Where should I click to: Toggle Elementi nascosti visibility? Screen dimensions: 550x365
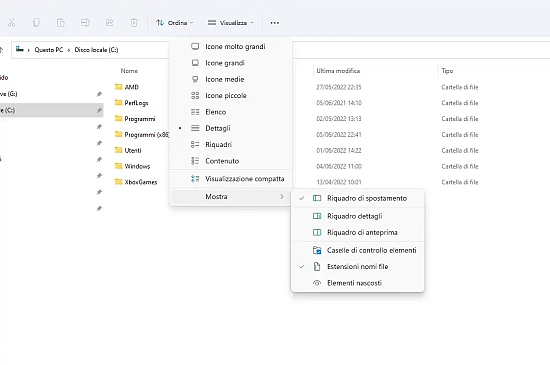(x=358, y=283)
